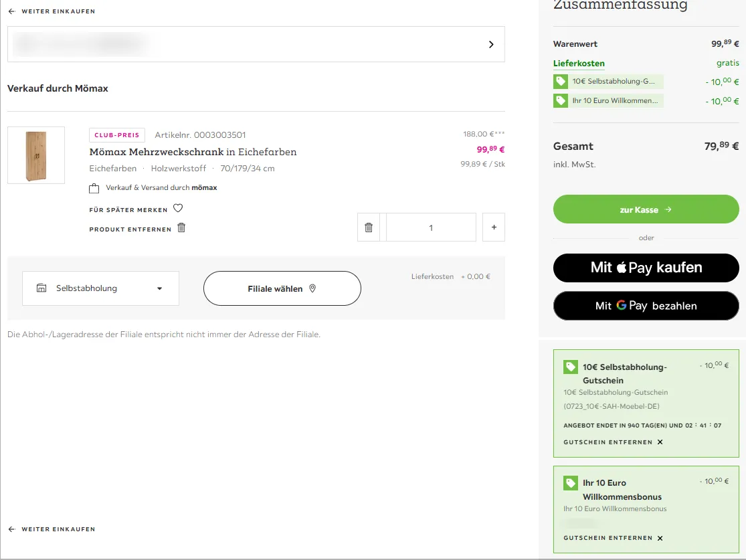This screenshot has height=560, width=746.
Task: Open the Mömax Mehrzweckschrank product thumbnail
Action: [36, 155]
